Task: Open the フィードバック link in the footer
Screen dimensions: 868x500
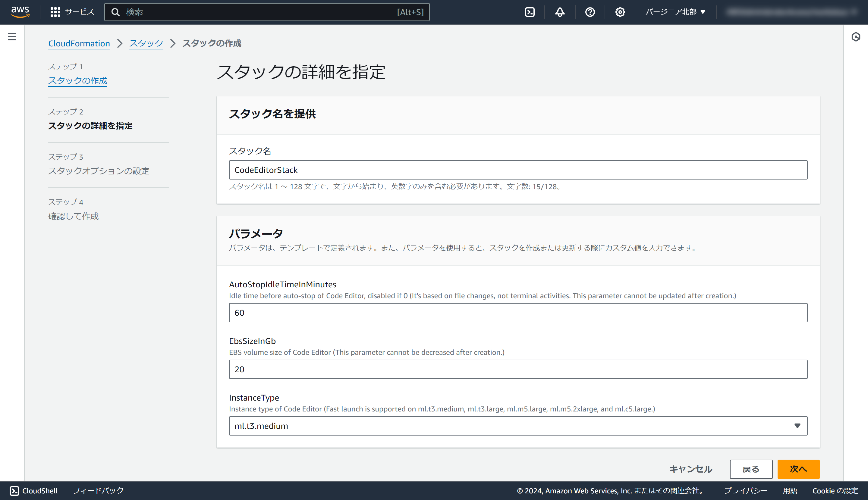Action: (x=98, y=490)
